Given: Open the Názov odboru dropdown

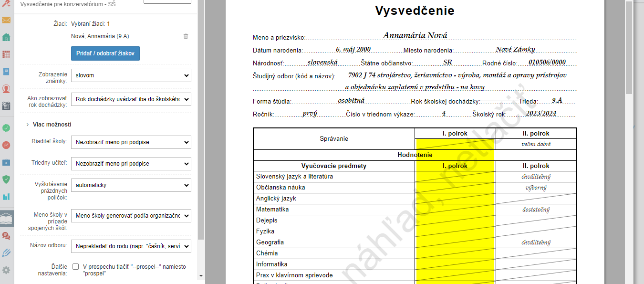Looking at the screenshot, I should 131,246.
